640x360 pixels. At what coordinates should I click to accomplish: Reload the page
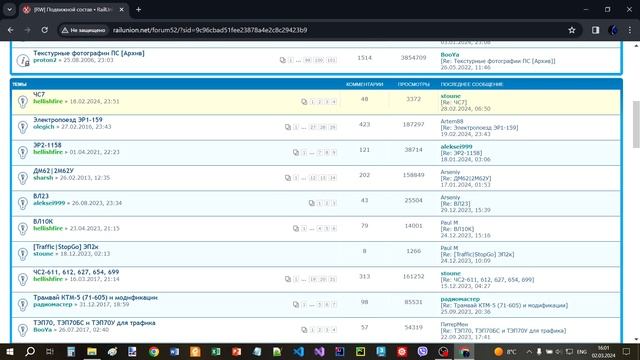[44, 30]
